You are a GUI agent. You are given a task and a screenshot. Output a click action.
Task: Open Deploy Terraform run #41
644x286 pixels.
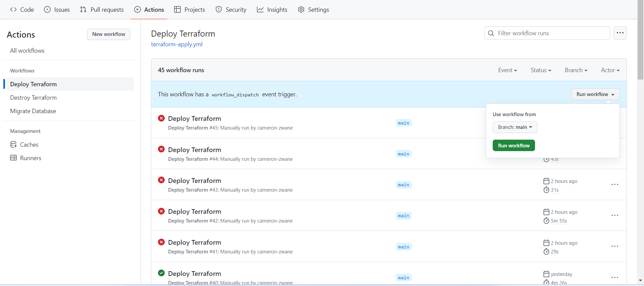195,242
